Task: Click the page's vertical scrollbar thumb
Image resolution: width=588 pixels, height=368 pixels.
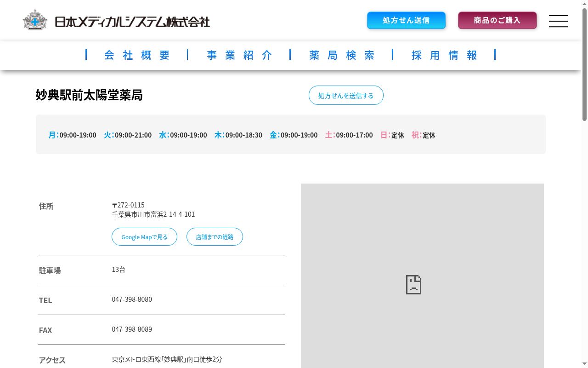Action: (584, 64)
